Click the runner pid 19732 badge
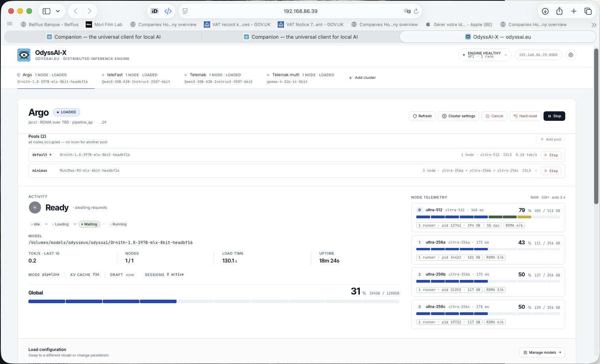The width and height of the screenshot is (600, 364). [x=449, y=322]
